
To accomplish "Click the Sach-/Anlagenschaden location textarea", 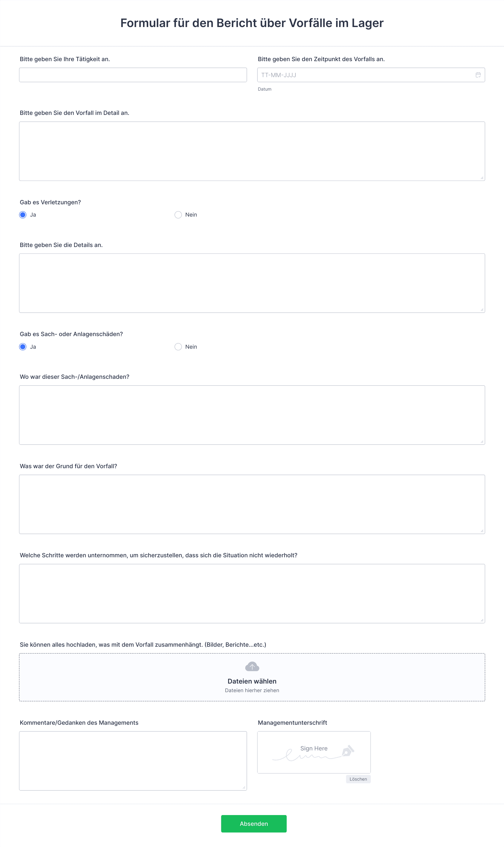I will (252, 415).
